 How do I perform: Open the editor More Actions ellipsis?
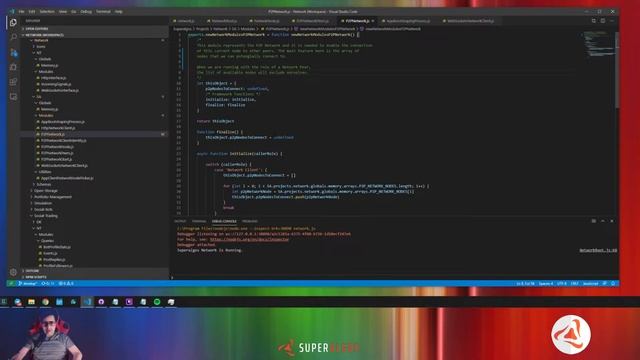(611, 21)
